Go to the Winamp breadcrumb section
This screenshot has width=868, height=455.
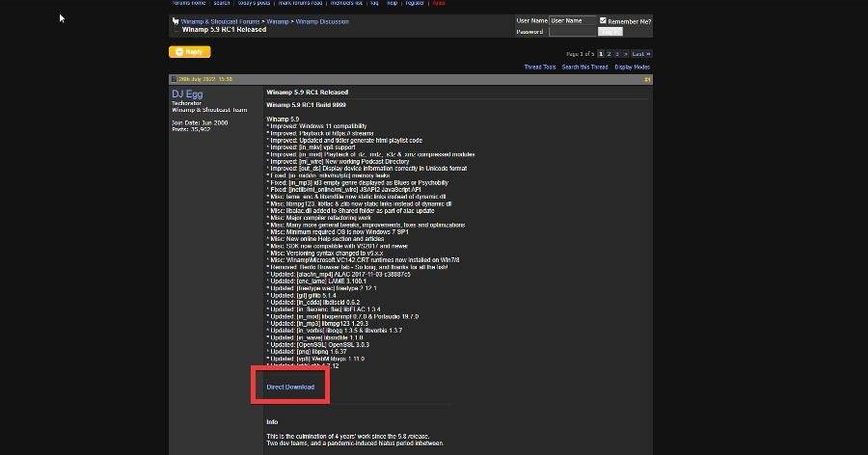point(278,21)
